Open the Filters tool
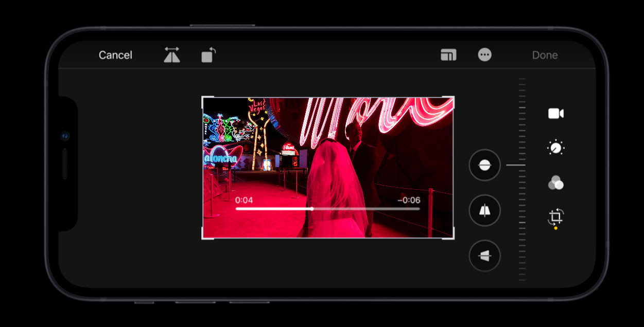The image size is (644, 327). (555, 183)
